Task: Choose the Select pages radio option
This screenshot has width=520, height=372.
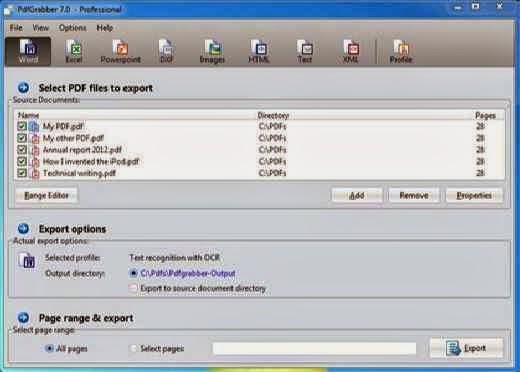Action: [133, 348]
